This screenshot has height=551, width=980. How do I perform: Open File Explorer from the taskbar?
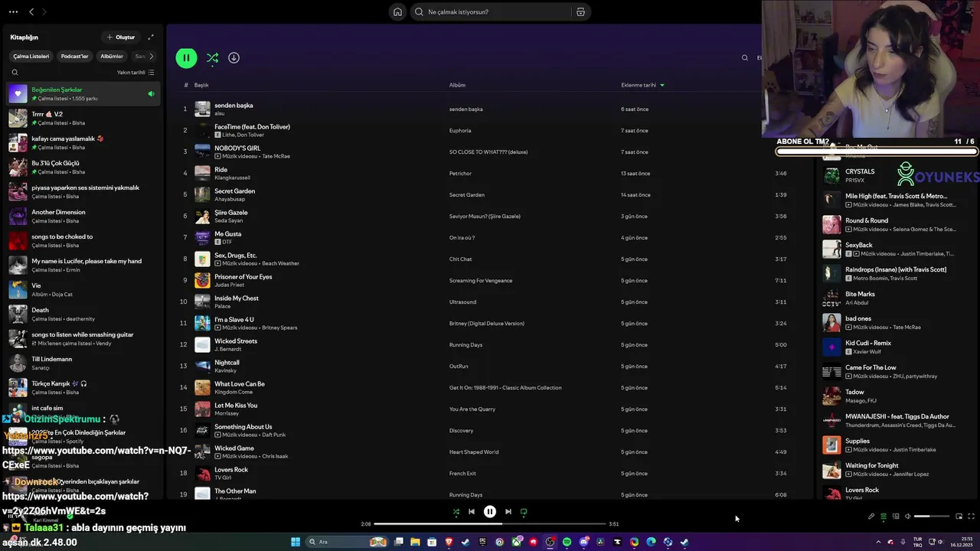coord(415,542)
